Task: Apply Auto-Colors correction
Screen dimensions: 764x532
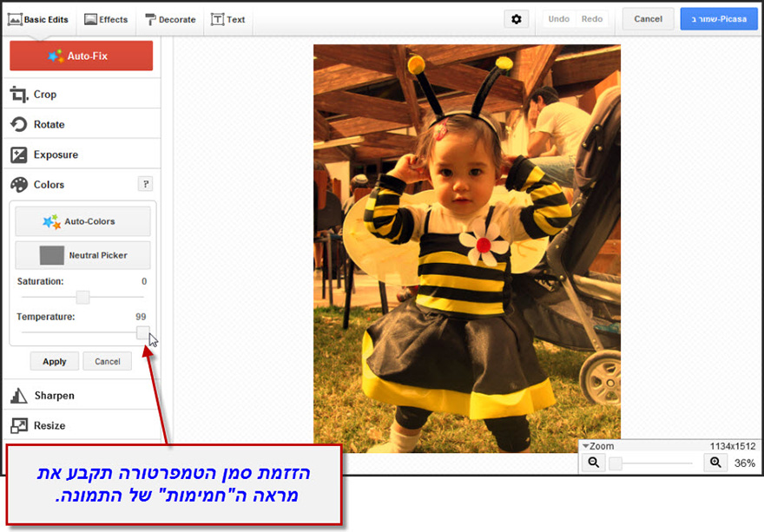Action: 82,220
